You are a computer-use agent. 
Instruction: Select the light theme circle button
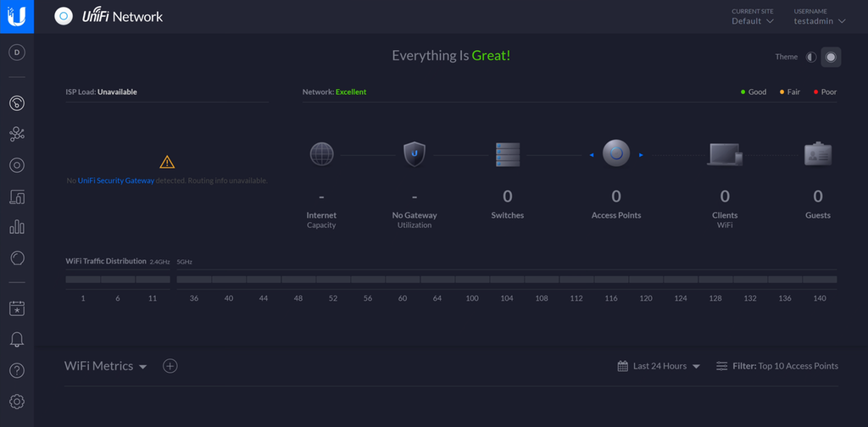[831, 57]
